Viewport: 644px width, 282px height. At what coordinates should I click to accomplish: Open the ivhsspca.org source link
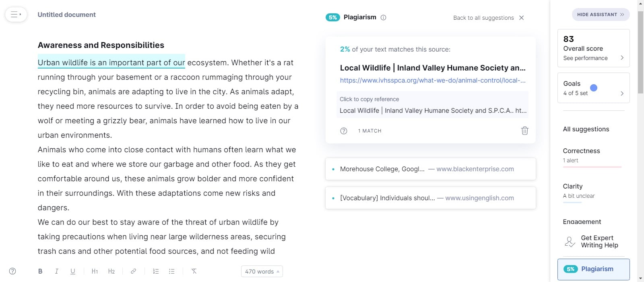coord(433,80)
